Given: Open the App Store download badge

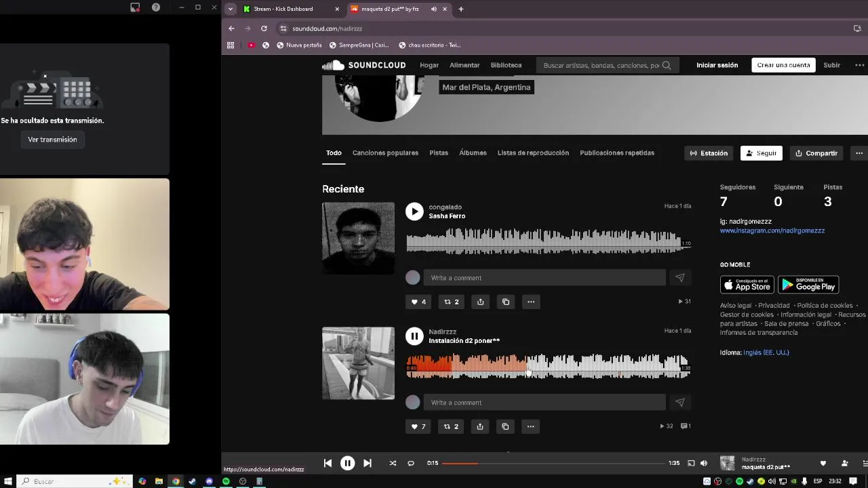Looking at the screenshot, I should [747, 285].
